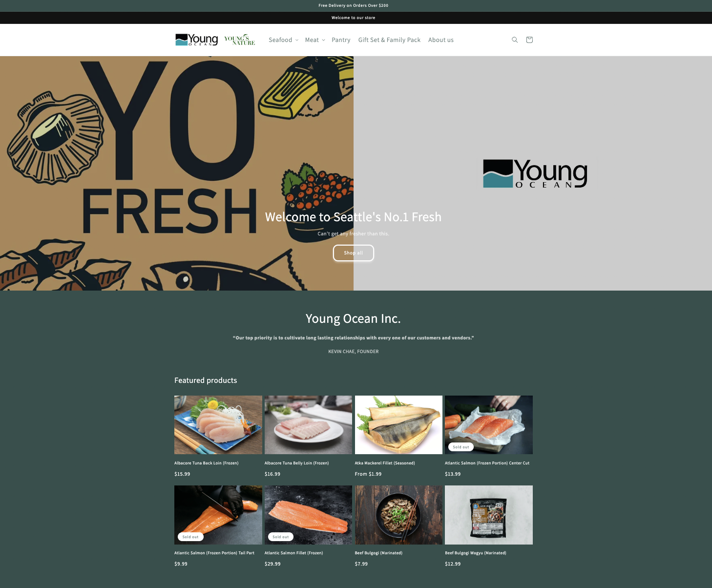This screenshot has width=712, height=588.
Task: Open Atlantic Salmon Tail Part product image
Action: coord(218,515)
